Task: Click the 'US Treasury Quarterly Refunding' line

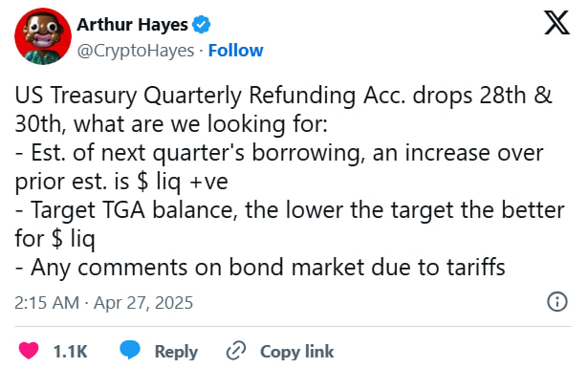Action: pyautogui.click(x=283, y=96)
